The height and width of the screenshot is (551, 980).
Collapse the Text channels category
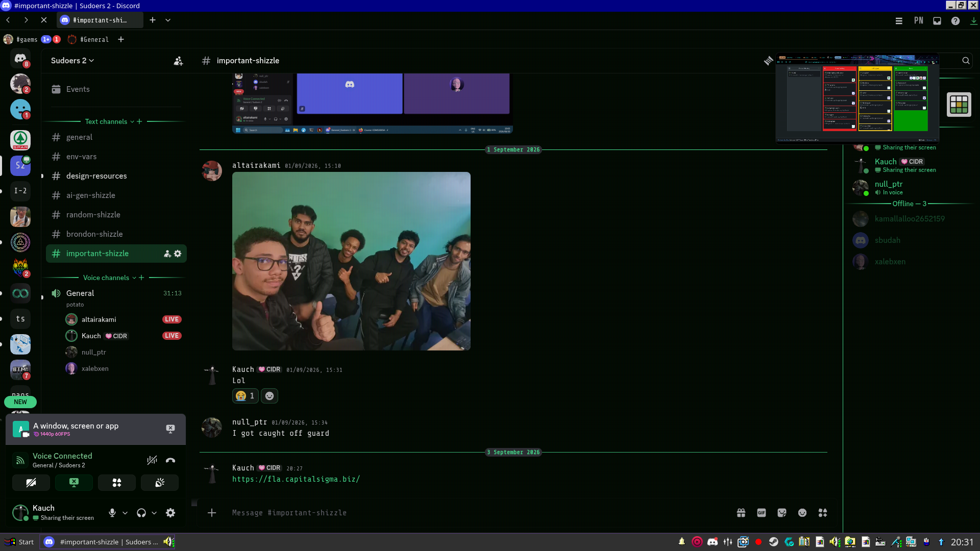[109, 121]
